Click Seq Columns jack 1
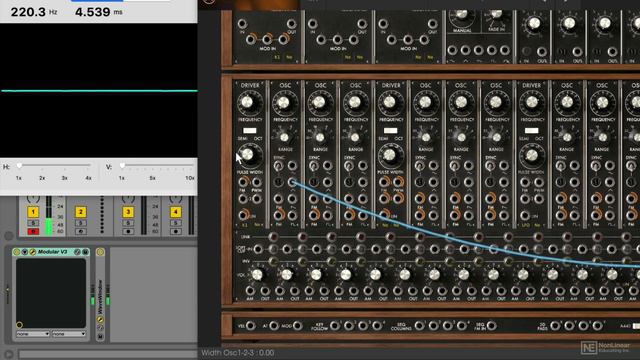Screen dimensions: 640x360 [x=419, y=326]
